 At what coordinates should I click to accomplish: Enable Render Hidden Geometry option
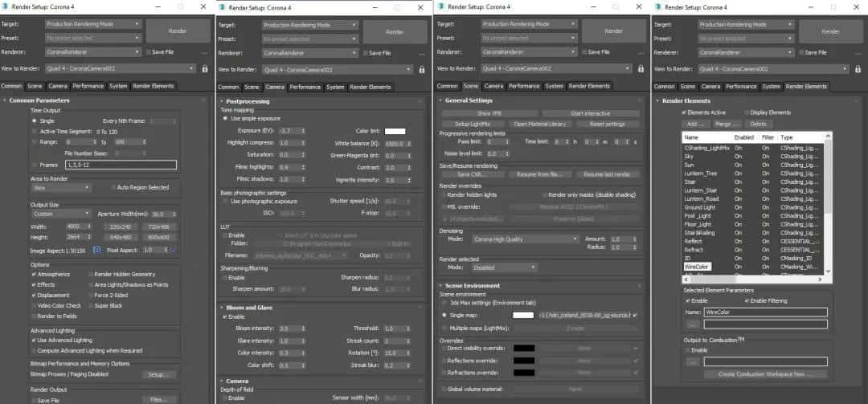click(91, 274)
